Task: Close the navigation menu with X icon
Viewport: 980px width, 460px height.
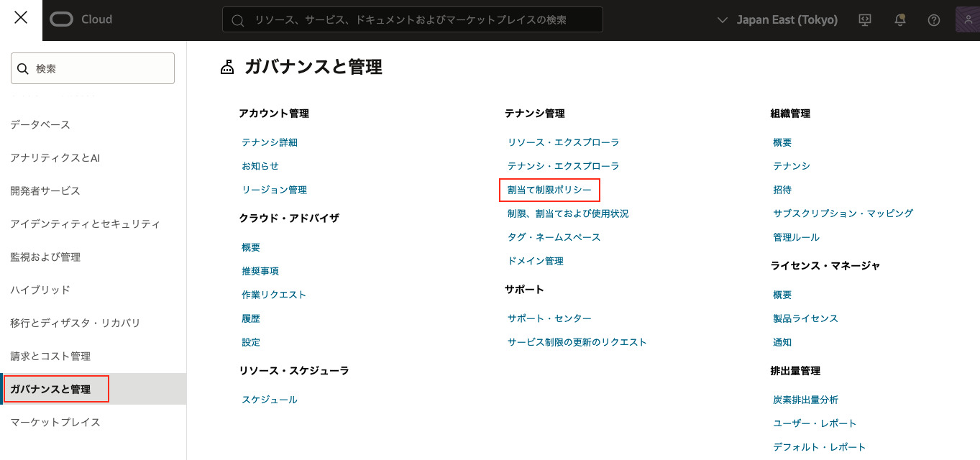Action: (21, 19)
